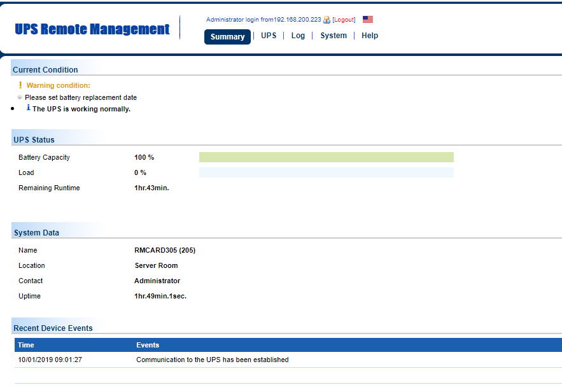562x392 pixels.
Task: Click the Events column header
Action: coord(148,345)
